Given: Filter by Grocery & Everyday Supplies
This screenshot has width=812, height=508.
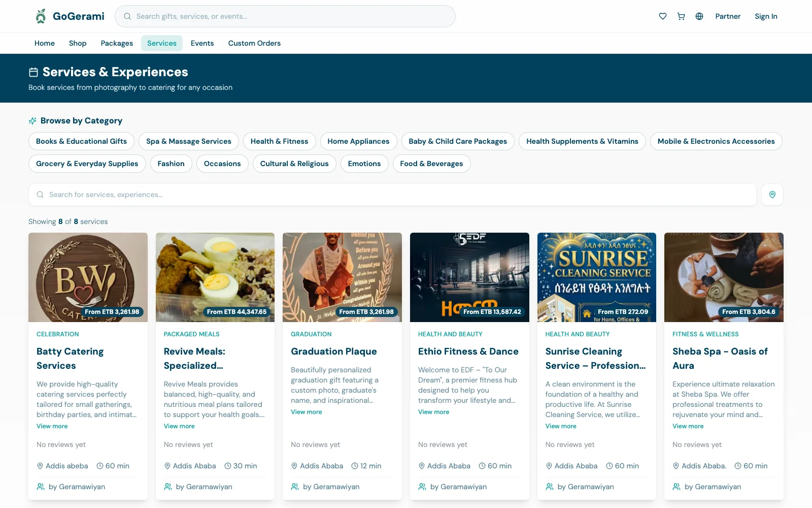Looking at the screenshot, I should (x=87, y=164).
